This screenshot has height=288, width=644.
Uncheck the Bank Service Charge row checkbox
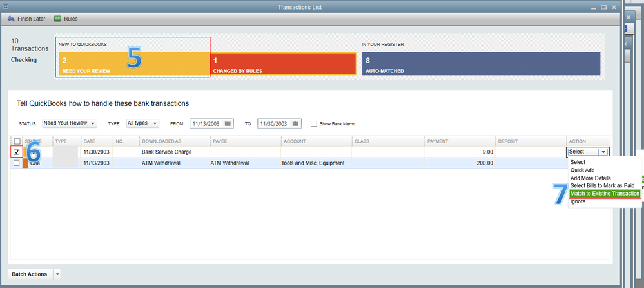(16, 152)
